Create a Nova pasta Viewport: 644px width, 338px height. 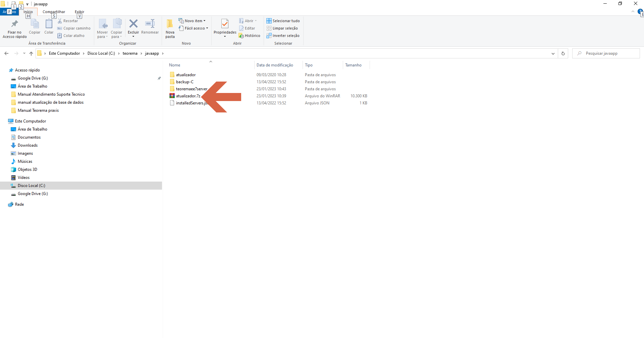[170, 29]
